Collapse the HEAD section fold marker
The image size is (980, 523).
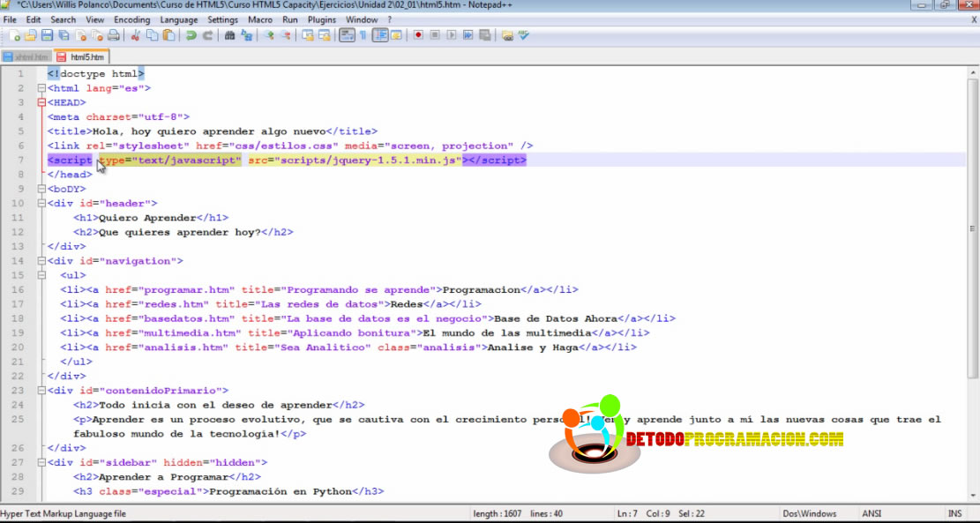(41, 102)
